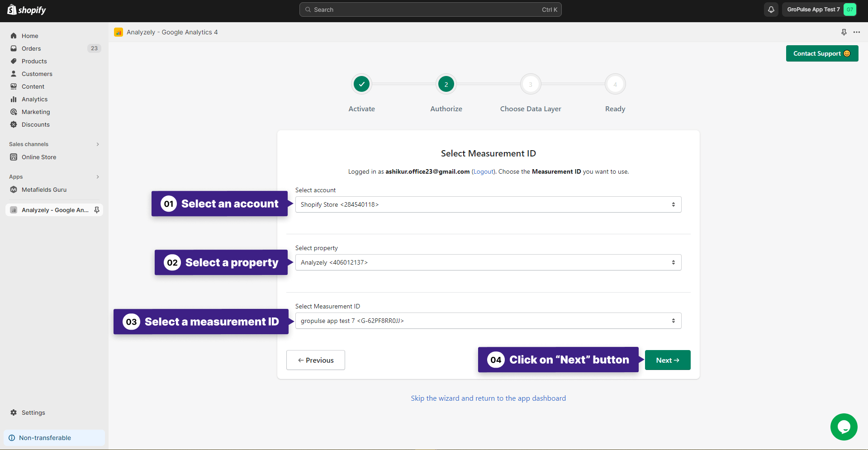The image size is (868, 450).
Task: Click the Content icon in sidebar
Action: [14, 86]
